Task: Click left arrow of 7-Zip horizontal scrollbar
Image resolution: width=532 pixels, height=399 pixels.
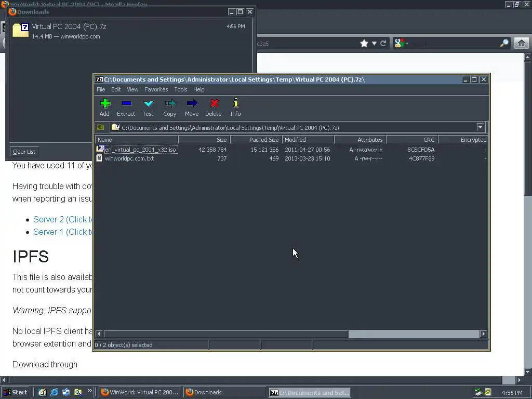Action: [x=99, y=334]
